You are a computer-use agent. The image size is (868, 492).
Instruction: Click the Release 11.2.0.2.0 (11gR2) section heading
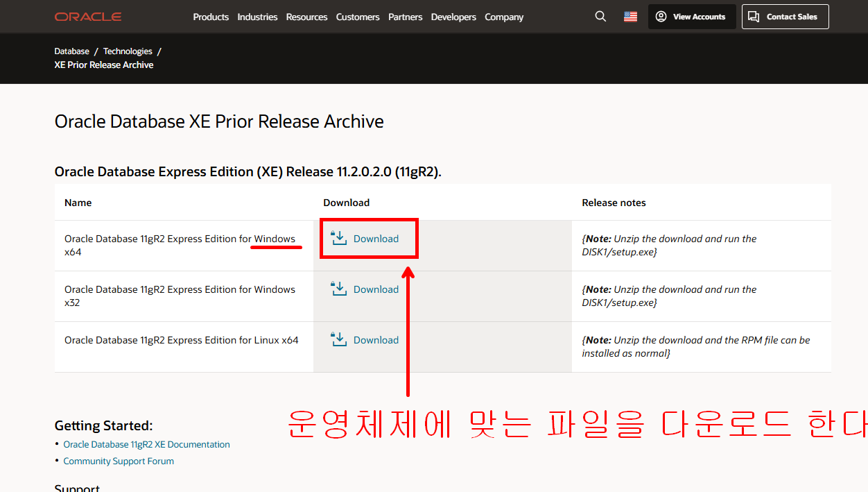[x=248, y=171]
